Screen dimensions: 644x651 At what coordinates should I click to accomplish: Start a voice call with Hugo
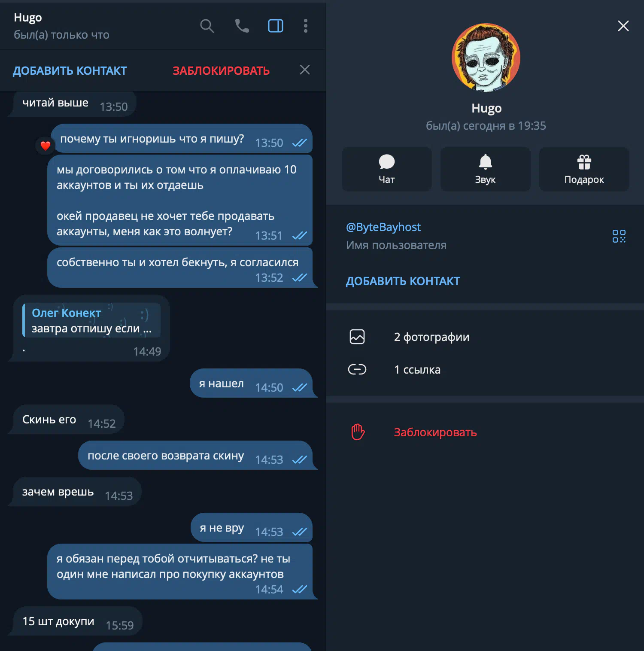click(242, 26)
